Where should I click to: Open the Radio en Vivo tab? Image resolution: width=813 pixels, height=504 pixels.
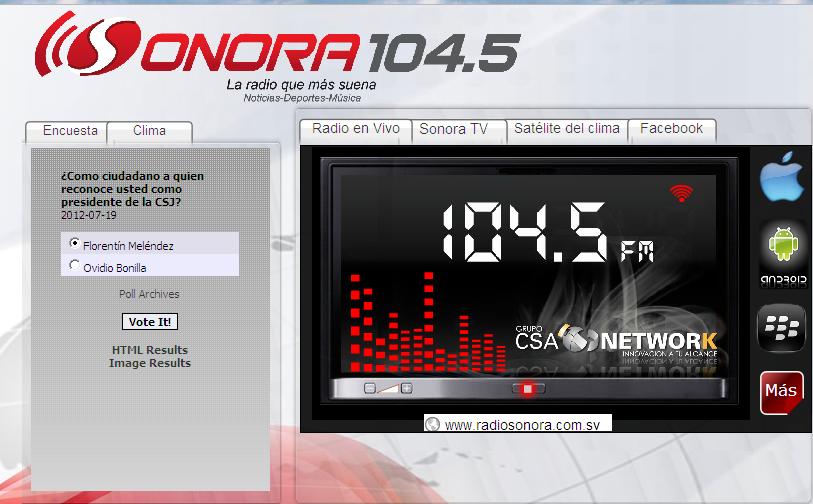pos(356,129)
